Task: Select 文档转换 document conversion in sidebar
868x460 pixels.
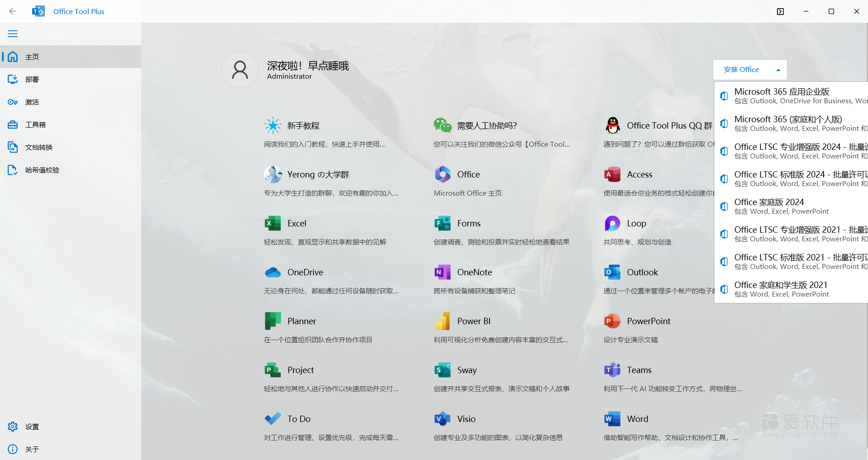Action: point(71,147)
